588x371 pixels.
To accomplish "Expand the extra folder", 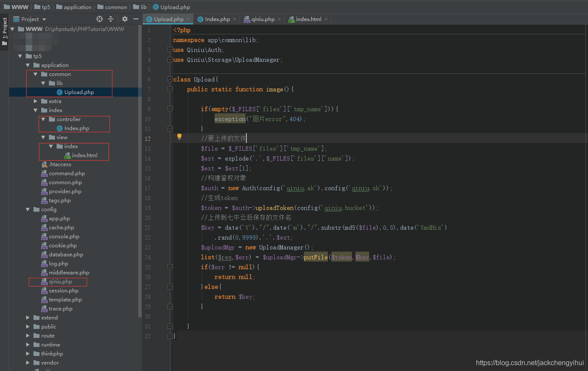I will (x=36, y=101).
